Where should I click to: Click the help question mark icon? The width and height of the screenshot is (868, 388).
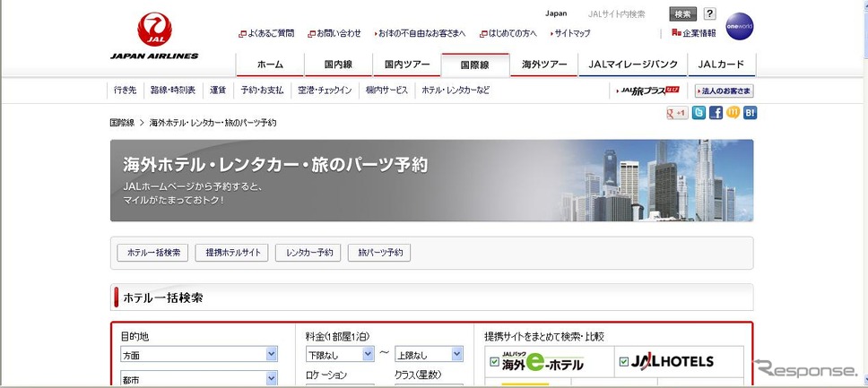(709, 14)
